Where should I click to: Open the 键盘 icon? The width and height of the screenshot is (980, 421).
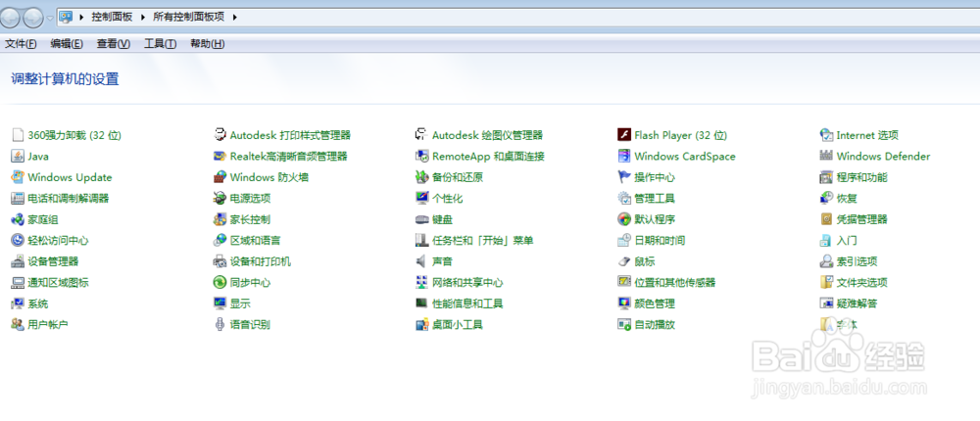[x=421, y=220]
